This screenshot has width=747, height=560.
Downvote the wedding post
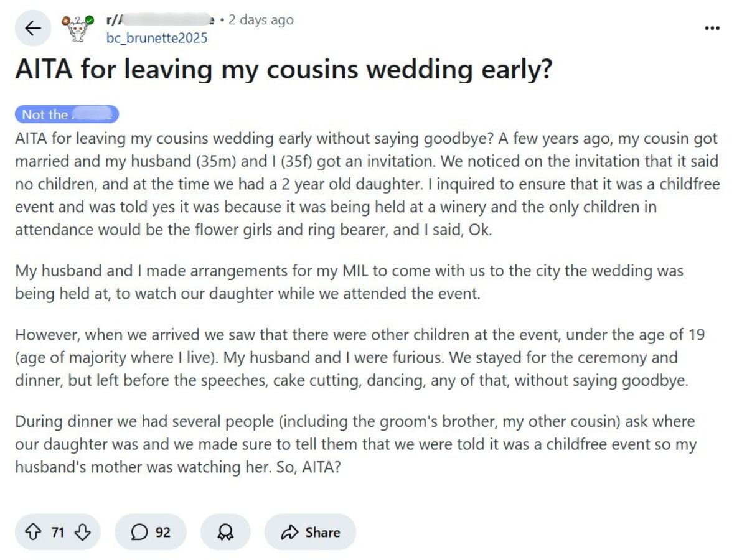[82, 532]
